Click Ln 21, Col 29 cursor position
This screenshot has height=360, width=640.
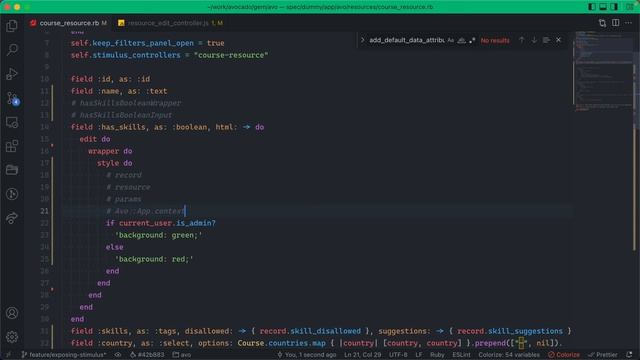pyautogui.click(x=362, y=355)
